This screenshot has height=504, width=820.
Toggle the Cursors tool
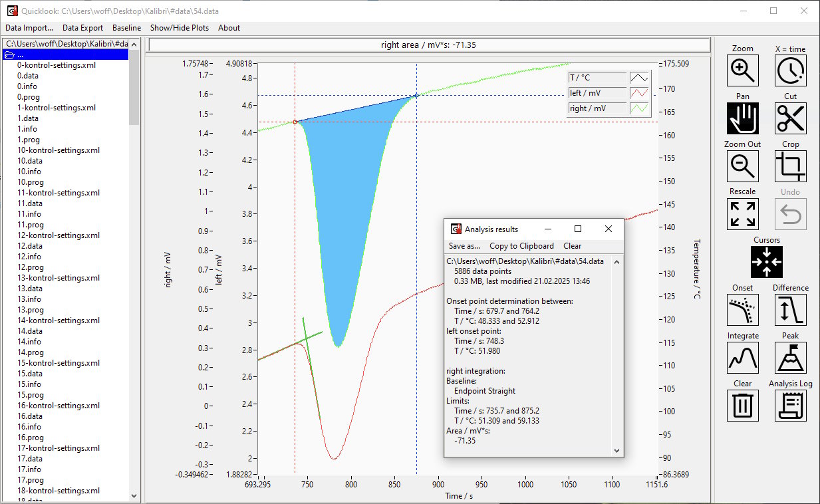pyautogui.click(x=767, y=262)
